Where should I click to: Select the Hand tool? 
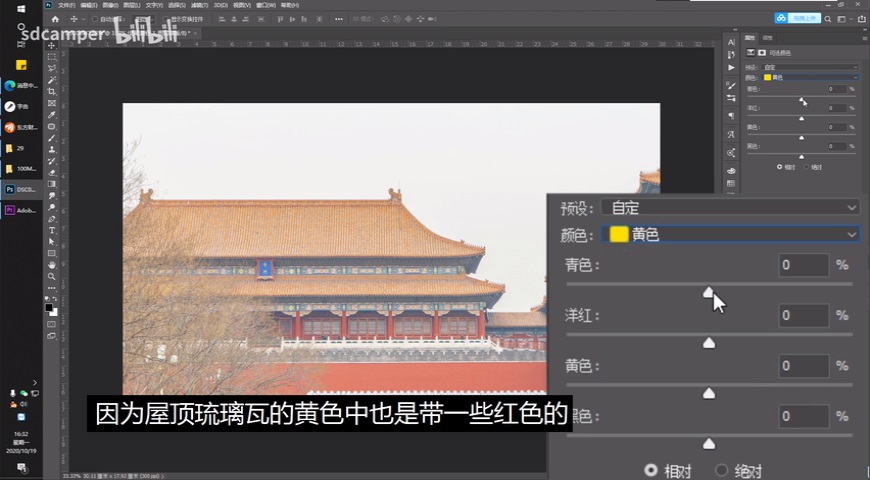tap(52, 265)
